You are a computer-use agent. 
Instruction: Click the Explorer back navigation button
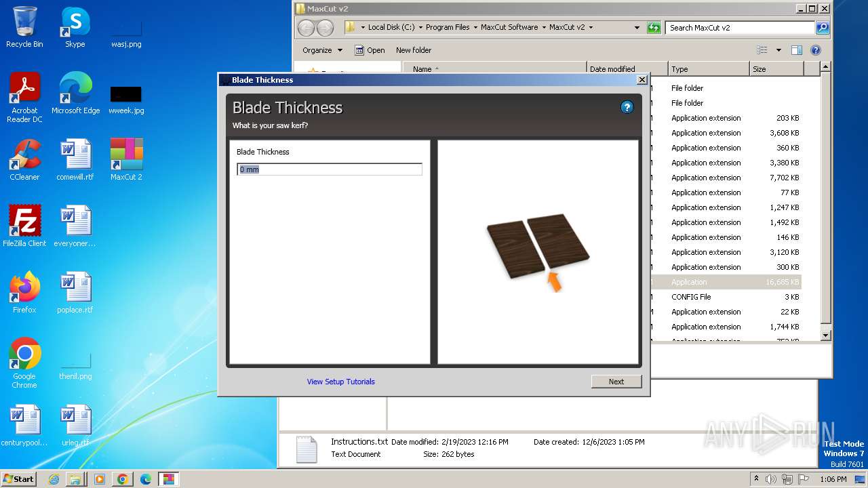coord(307,28)
